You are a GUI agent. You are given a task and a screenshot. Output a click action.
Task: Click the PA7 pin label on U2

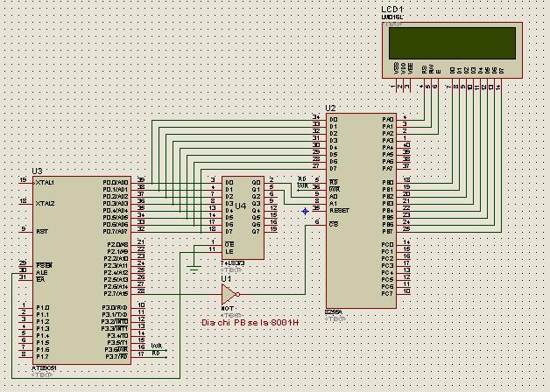pos(388,169)
